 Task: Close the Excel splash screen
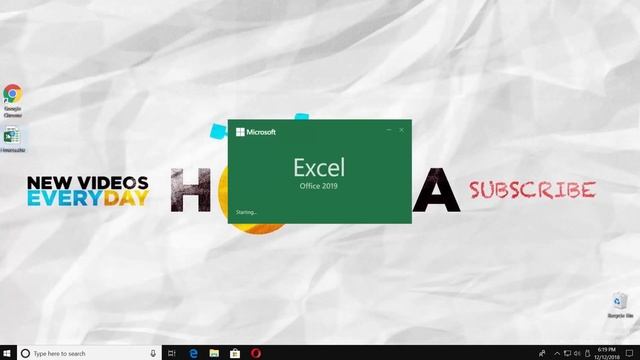click(402, 130)
